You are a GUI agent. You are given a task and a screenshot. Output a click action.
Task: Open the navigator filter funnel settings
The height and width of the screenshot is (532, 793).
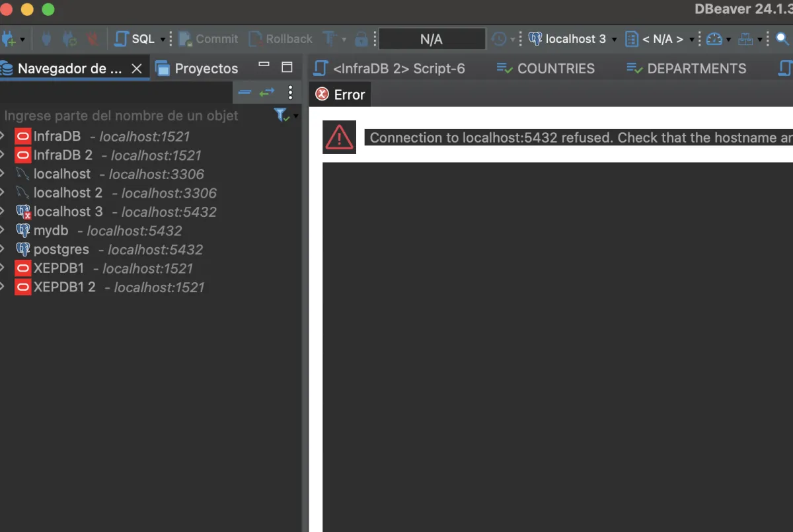pyautogui.click(x=283, y=116)
